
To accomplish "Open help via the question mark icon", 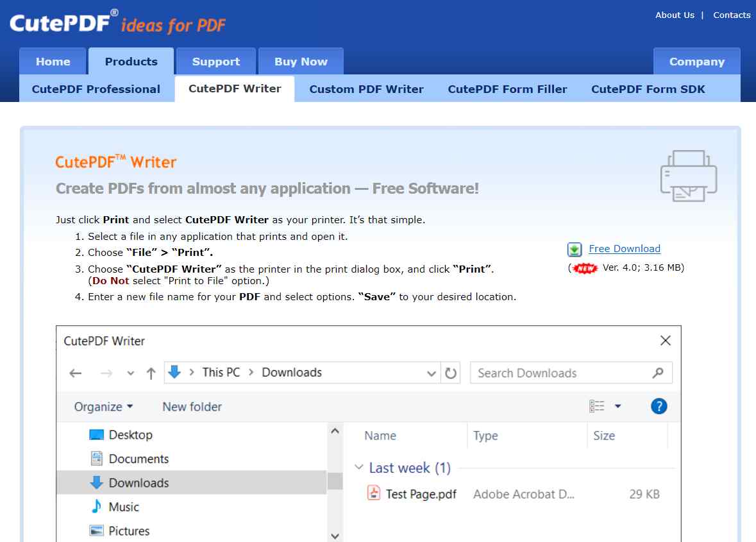I will pos(659,406).
